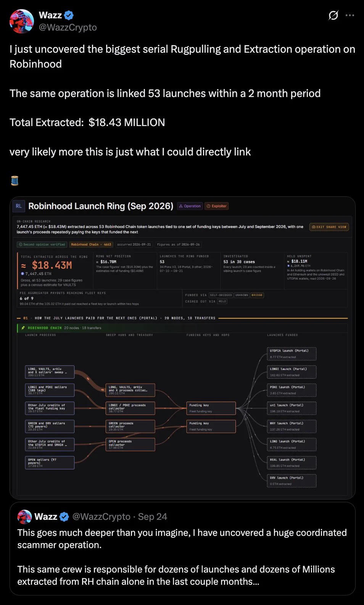Screen dimensions: 364x605
Task: Open the Robinhood Launch Ring dashboard image
Action: [182, 348]
